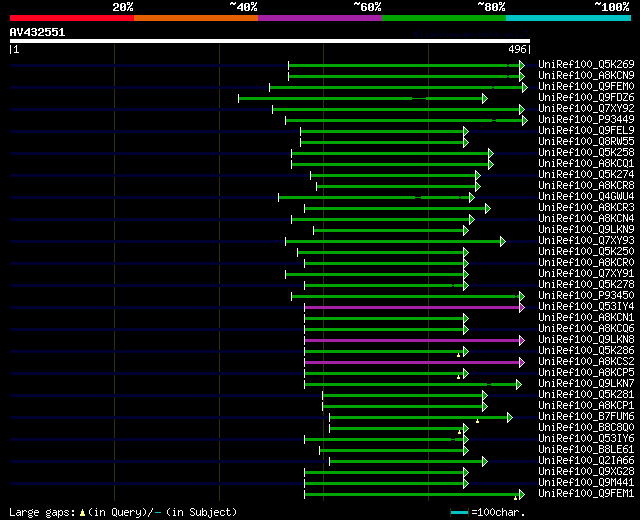The height and width of the screenshot is (520, 640).
Task: Click the UniRef100_Q53IY4 label
Action: pyautogui.click(x=586, y=307)
